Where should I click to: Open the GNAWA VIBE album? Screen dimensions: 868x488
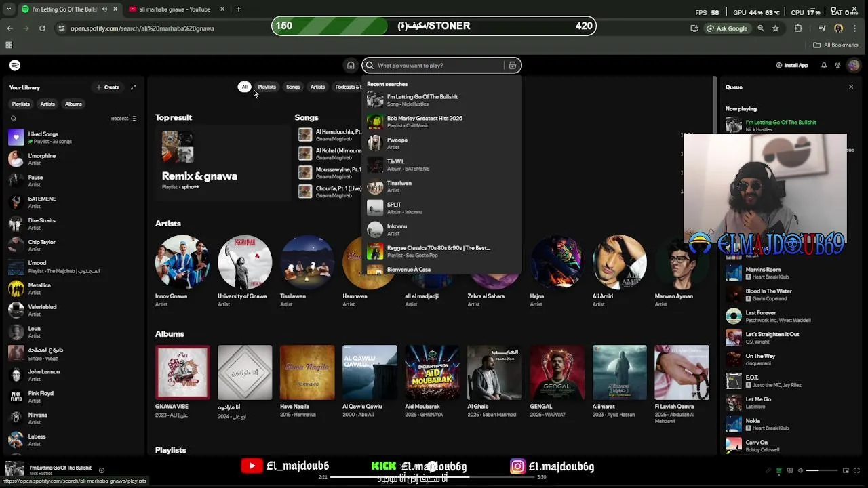click(x=182, y=383)
